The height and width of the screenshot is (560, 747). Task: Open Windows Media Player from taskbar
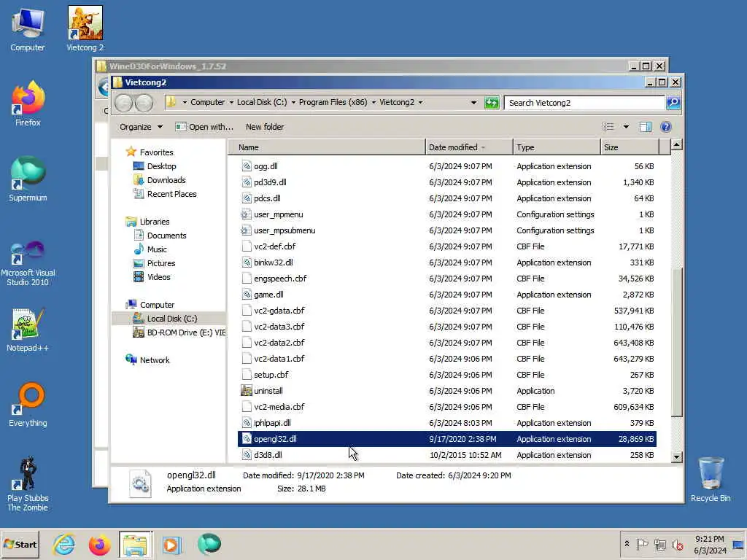click(171, 544)
